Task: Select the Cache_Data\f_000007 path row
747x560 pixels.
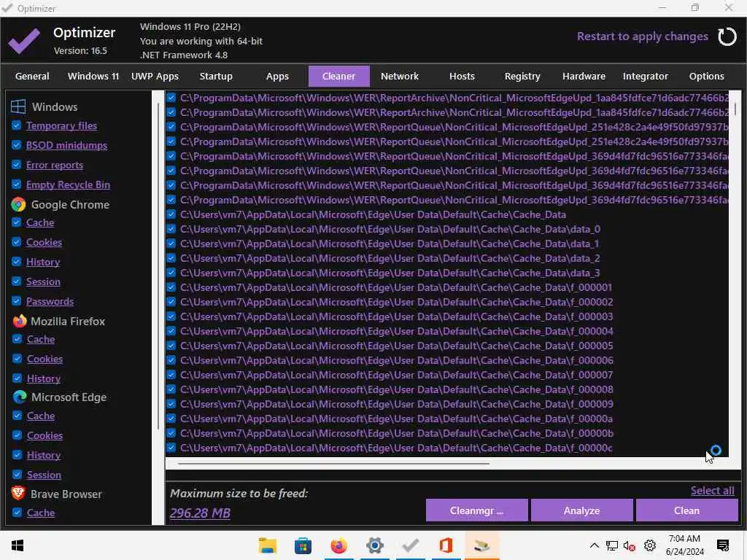Action: pos(396,375)
